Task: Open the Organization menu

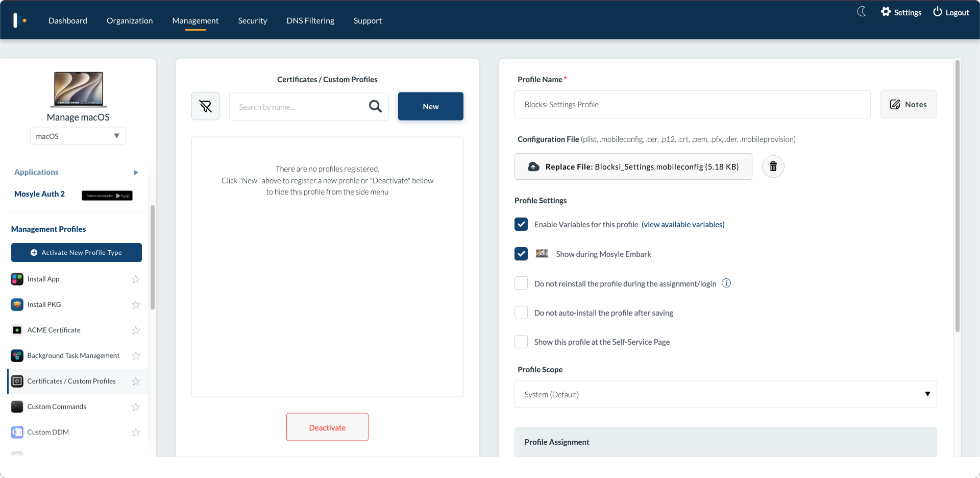Action: click(x=130, y=20)
